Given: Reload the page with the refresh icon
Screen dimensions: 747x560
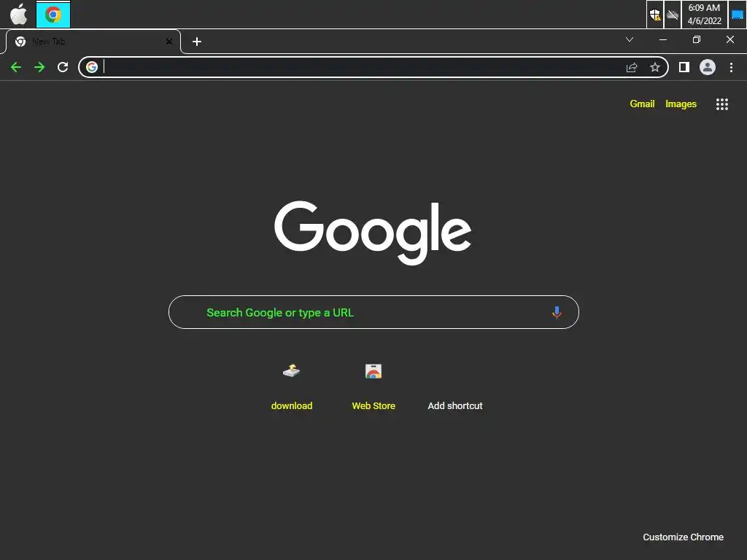Looking at the screenshot, I should click(63, 67).
